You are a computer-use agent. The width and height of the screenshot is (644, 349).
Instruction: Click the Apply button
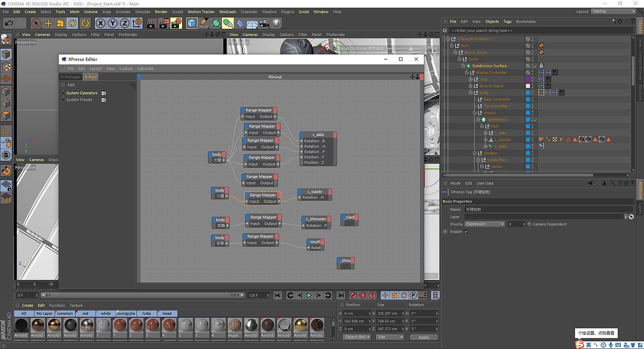424,337
